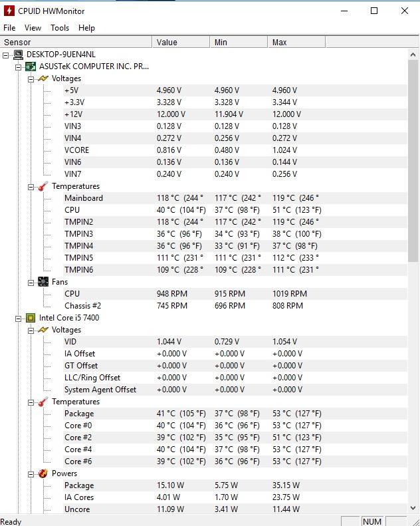Collapse the DESKTOP-9UEN4NL root node
This screenshot has height=526, width=420.
pyautogui.click(x=5, y=55)
